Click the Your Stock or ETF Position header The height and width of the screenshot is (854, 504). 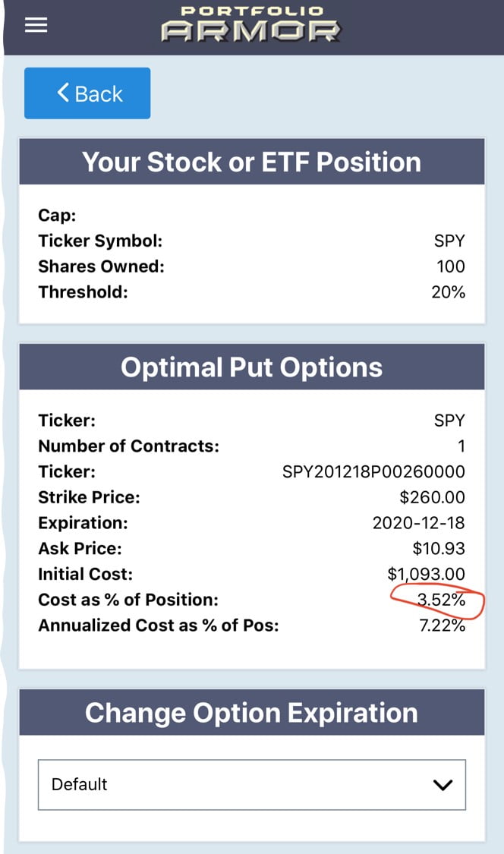pos(251,162)
